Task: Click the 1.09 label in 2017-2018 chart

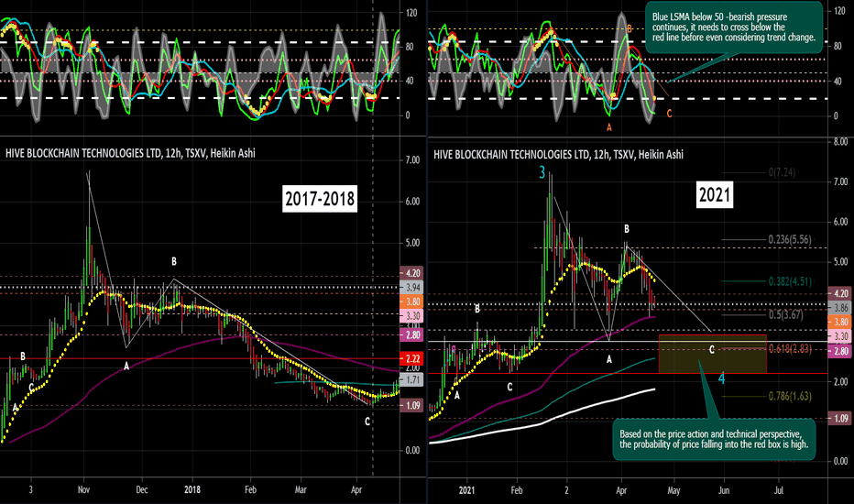Action: click(x=411, y=405)
